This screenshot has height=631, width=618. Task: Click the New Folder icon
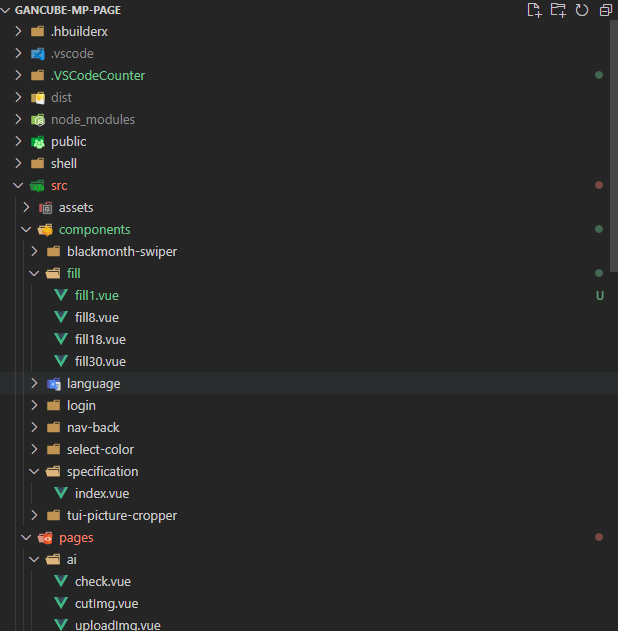tap(558, 10)
